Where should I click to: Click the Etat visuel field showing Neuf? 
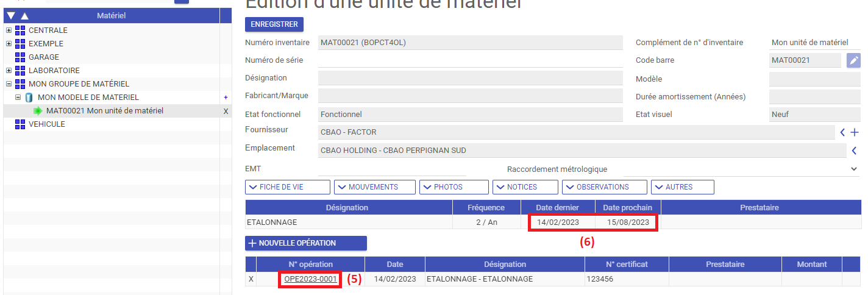[x=815, y=114]
